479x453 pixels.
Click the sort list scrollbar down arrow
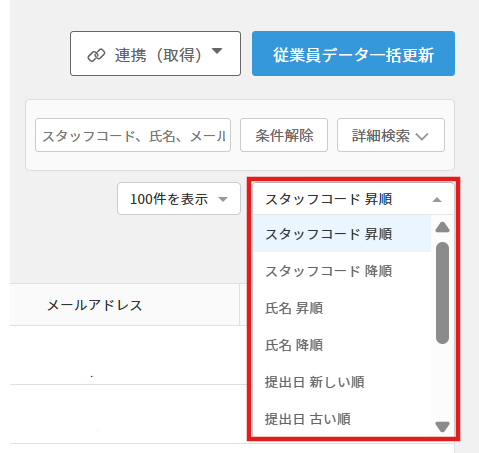pos(442,427)
